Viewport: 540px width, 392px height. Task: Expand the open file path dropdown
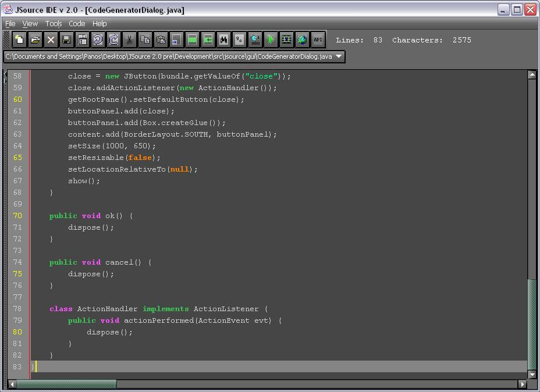tap(339, 56)
